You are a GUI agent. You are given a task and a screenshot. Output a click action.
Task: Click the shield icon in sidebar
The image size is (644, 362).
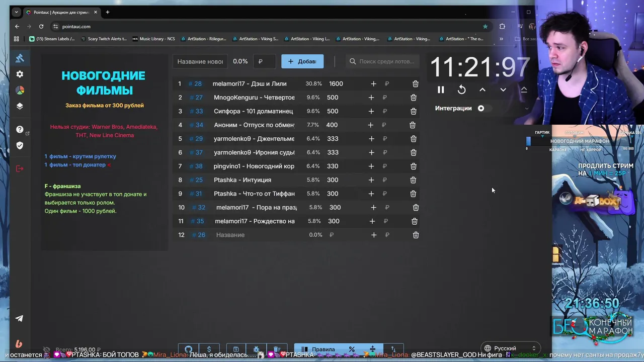coord(20,145)
